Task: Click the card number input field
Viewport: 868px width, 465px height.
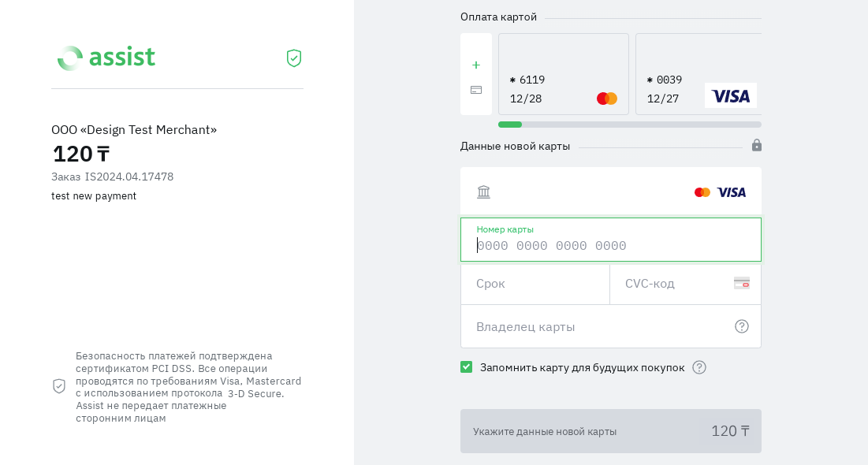Action: 611,245
